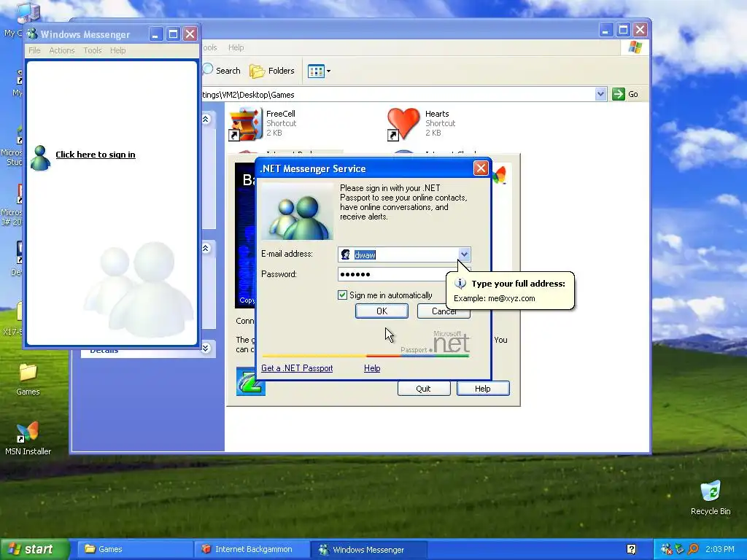Screen dimensions: 747x560
Task: Click the Windows flag logo in Explorer
Action: click(635, 47)
